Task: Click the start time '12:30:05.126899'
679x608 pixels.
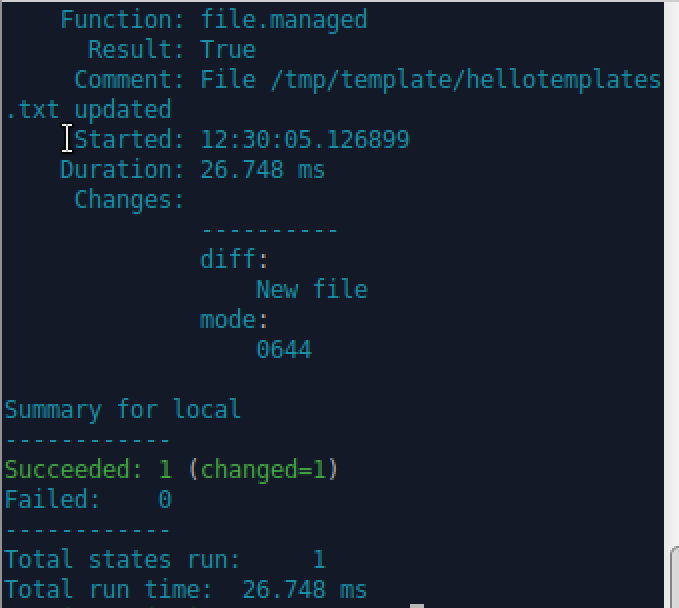Action: pyautogui.click(x=305, y=140)
